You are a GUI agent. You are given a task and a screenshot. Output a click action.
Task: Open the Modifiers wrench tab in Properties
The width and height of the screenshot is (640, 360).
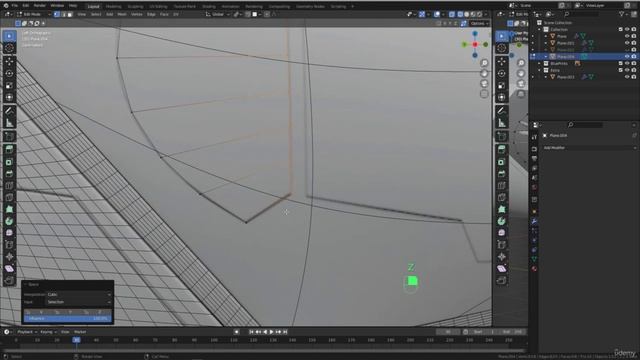[x=534, y=221]
